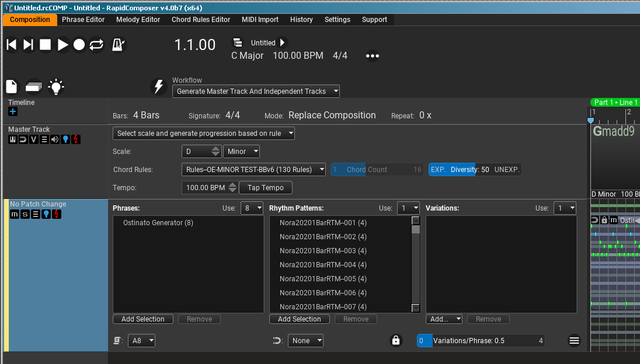Open the Melody Editor tab
Viewport: 640px width, 364px height.
pos(138,20)
